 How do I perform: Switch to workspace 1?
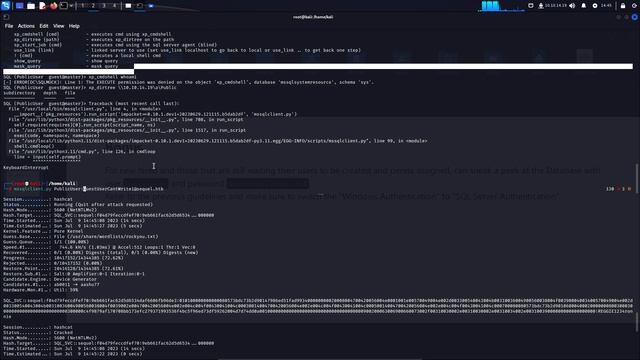(x=82, y=6)
